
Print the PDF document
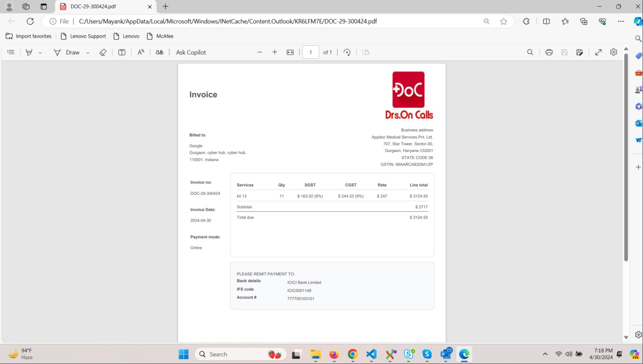tap(549, 52)
